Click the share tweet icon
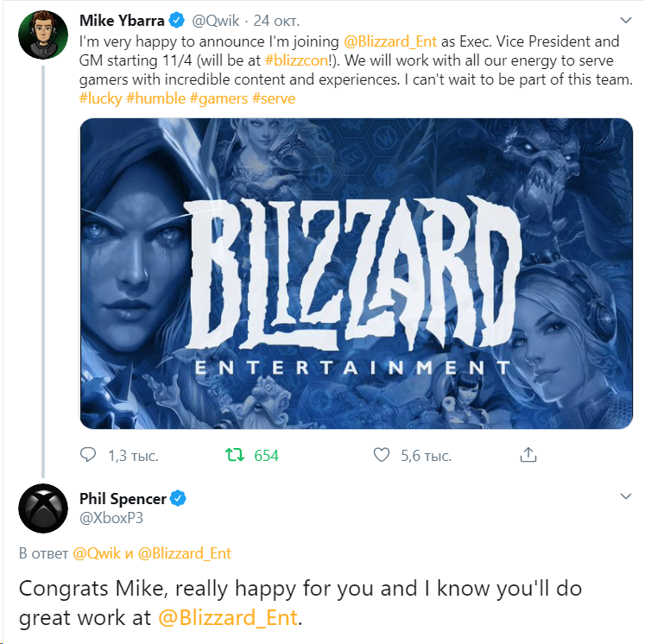The width and height of the screenshot is (645, 644). pos(528,454)
